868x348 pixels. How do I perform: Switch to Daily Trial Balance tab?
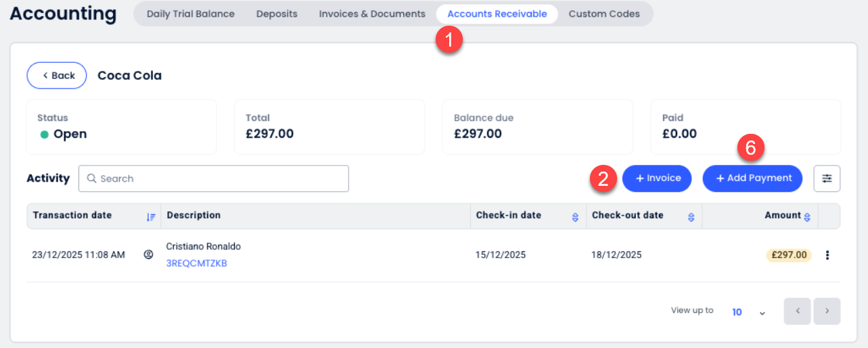(191, 14)
